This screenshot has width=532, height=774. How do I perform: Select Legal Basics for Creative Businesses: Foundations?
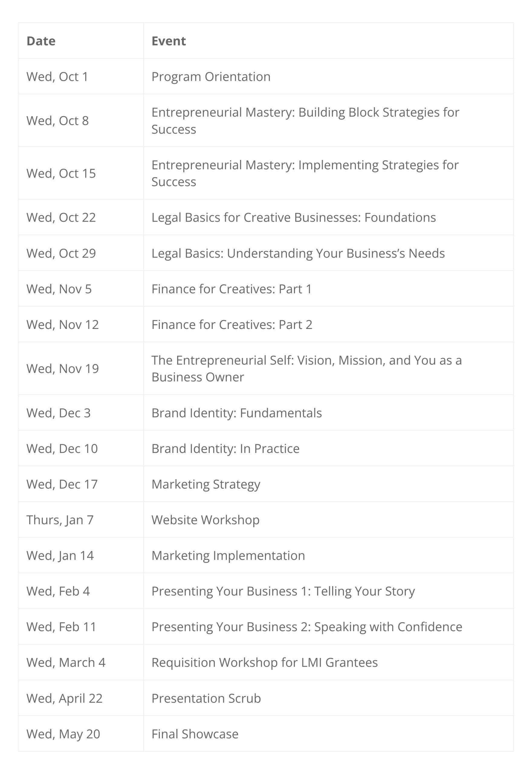point(293,217)
